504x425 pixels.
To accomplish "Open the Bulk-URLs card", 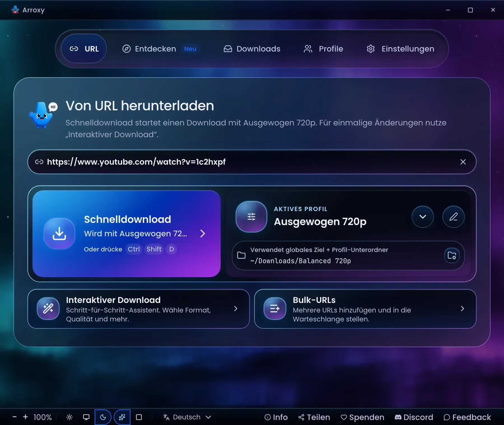I will click(365, 309).
